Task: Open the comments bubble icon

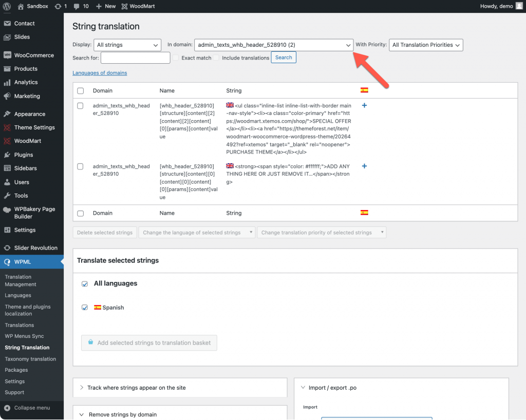Action: 77,6
